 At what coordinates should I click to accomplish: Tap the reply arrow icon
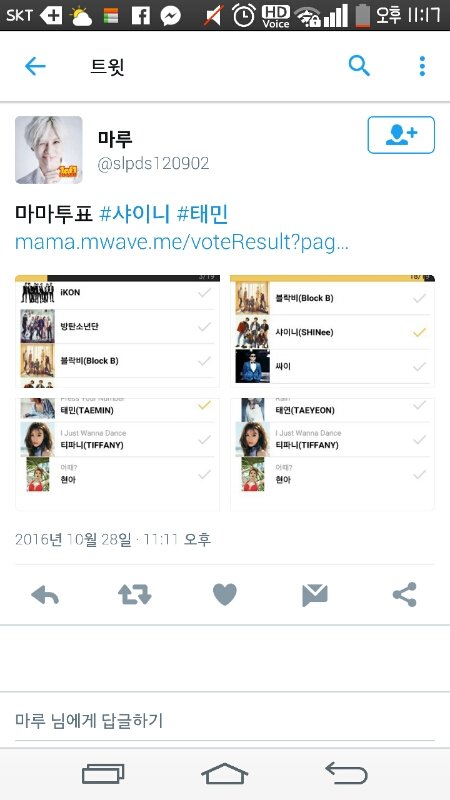[x=45, y=595]
